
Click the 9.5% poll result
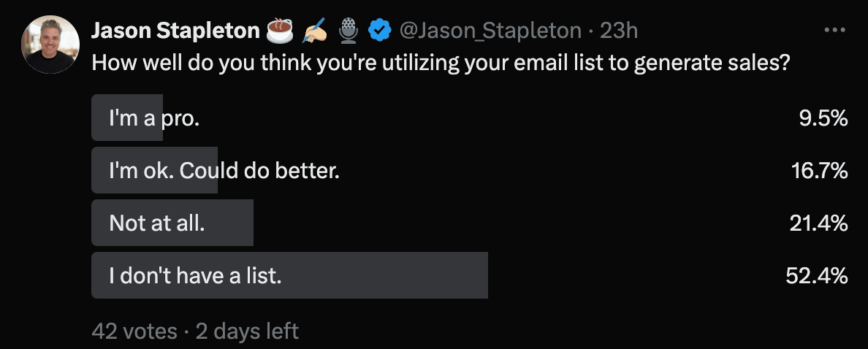coord(823,118)
